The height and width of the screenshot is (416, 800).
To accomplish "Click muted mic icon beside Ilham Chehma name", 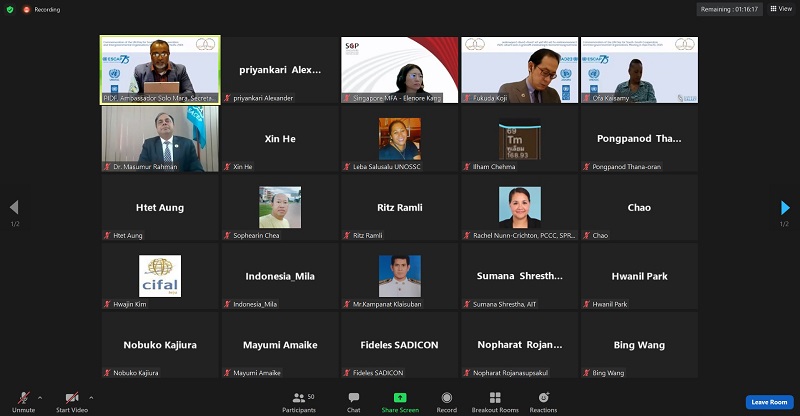I will (467, 166).
